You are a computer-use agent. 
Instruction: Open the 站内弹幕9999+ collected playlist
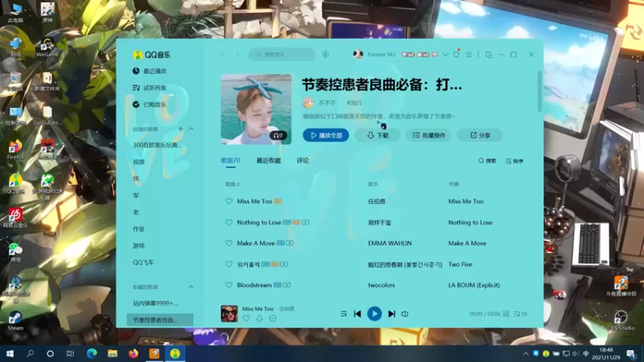[155, 303]
